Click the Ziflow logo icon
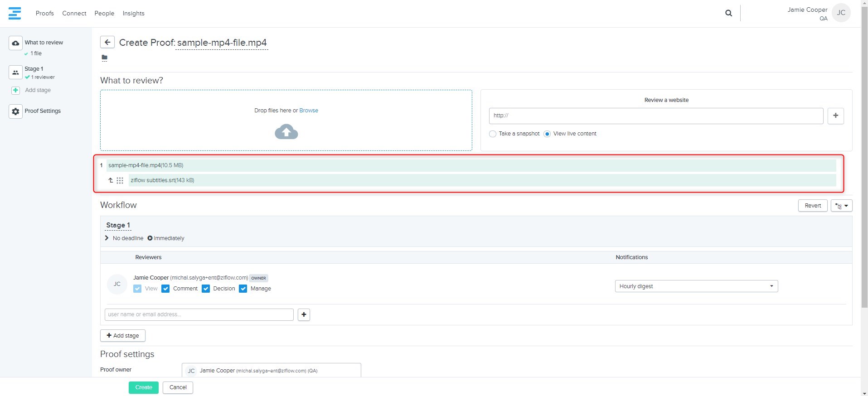The image size is (868, 396). click(x=15, y=13)
